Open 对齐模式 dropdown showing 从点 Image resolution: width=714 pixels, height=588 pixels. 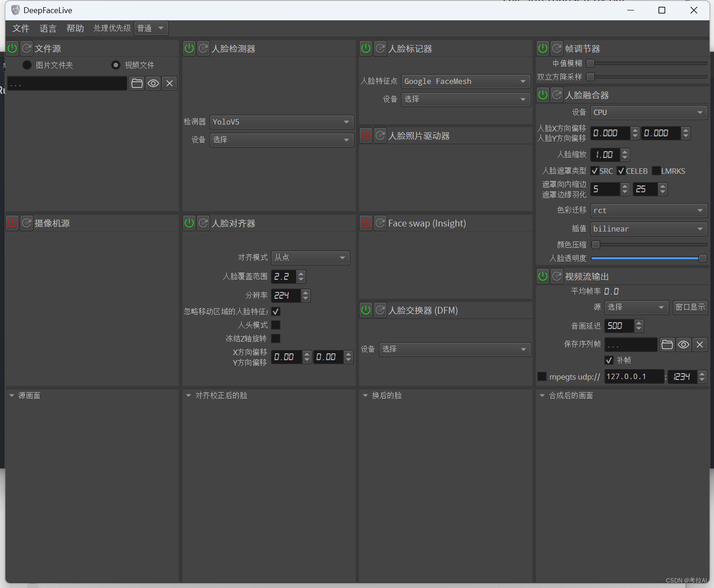[310, 258]
